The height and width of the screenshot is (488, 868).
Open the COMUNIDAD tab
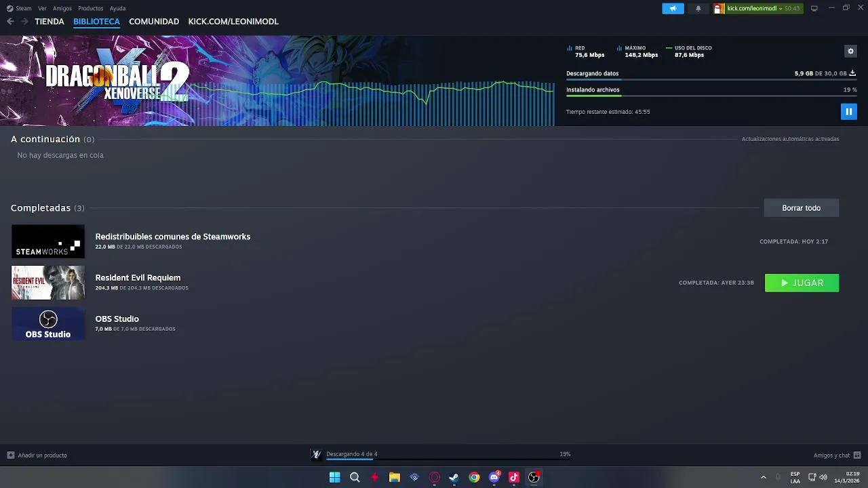[154, 22]
